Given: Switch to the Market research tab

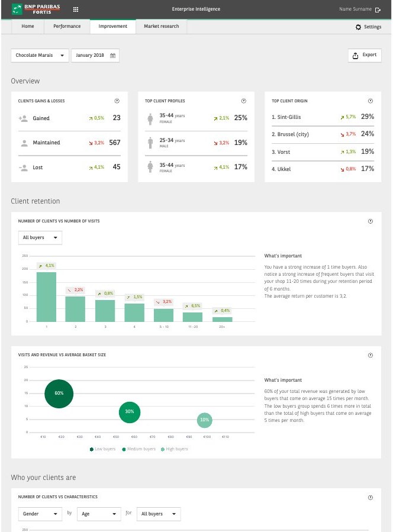Looking at the screenshot, I should [x=161, y=26].
